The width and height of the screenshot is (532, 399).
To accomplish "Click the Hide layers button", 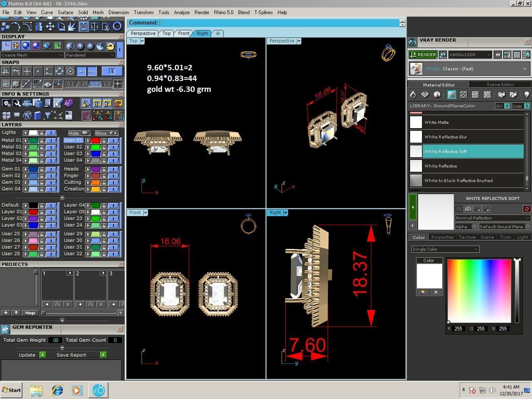I will pos(79,133).
